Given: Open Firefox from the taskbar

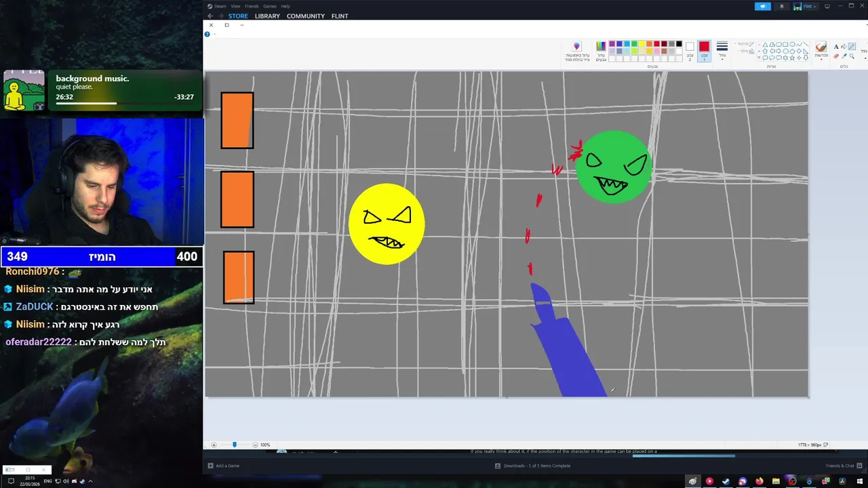Looking at the screenshot, I should [x=759, y=481].
